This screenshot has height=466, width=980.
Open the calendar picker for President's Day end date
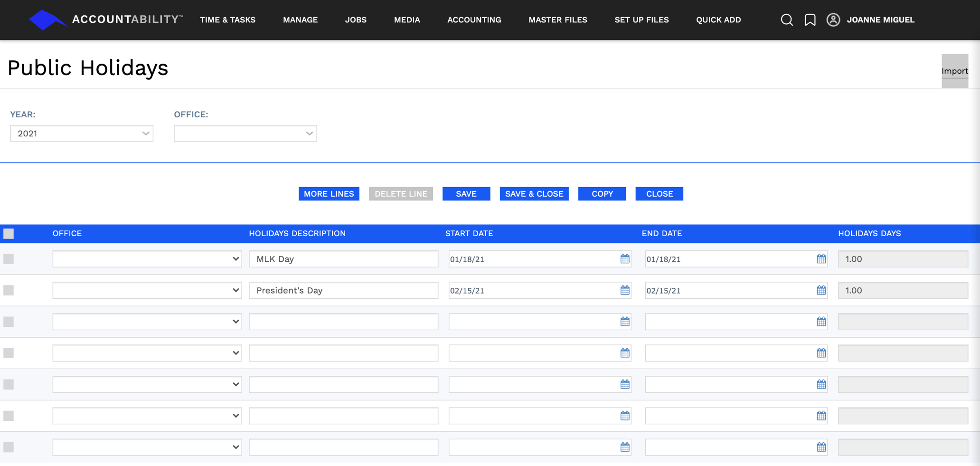click(x=821, y=290)
